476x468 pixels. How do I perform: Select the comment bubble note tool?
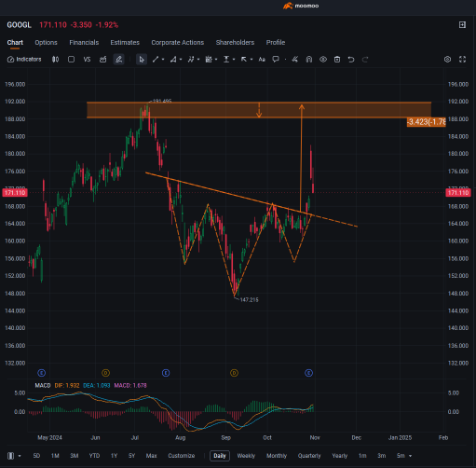pyautogui.click(x=276, y=60)
